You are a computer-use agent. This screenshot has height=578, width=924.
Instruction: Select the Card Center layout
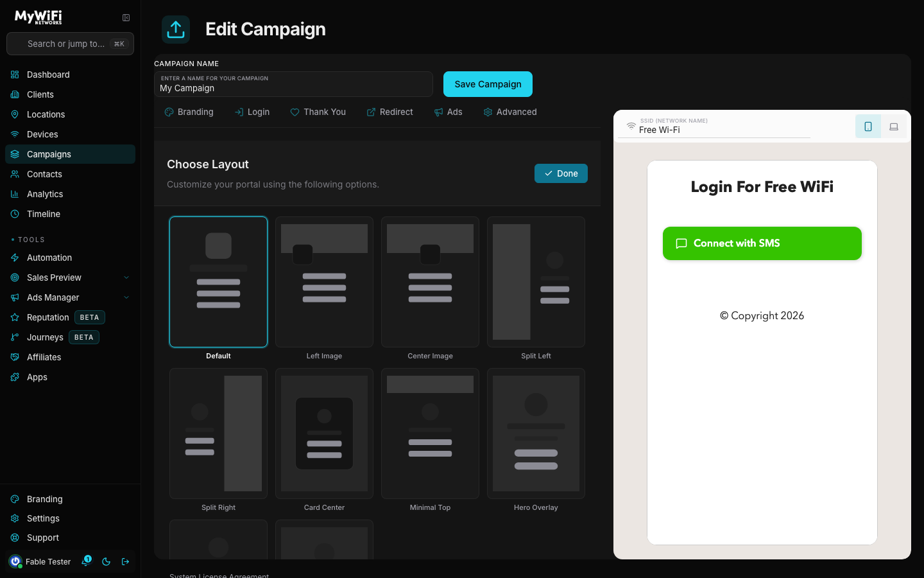324,433
